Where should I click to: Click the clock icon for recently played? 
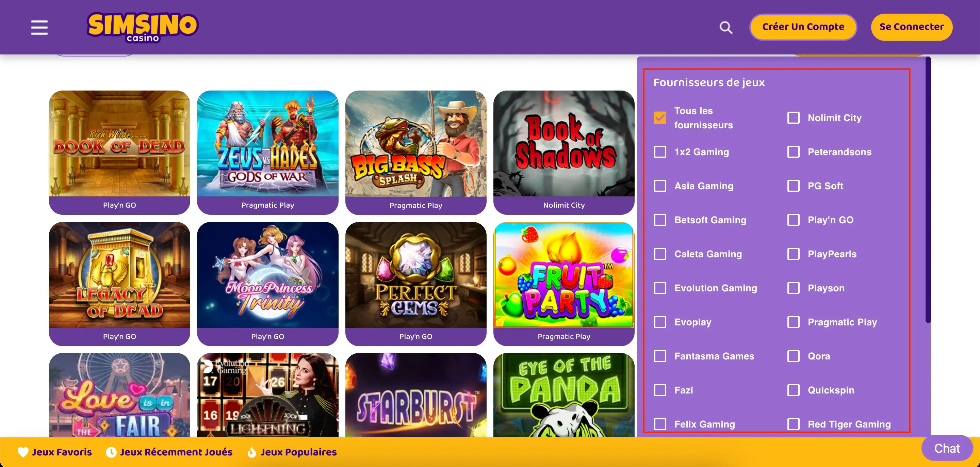[111, 452]
